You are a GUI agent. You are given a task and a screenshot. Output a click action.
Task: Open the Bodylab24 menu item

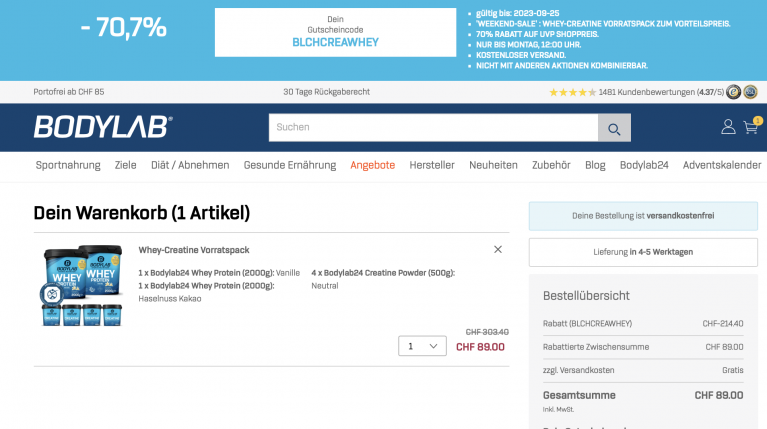(644, 165)
